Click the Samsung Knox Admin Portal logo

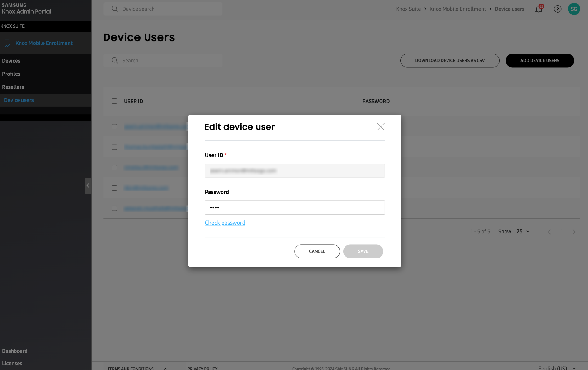click(x=26, y=9)
